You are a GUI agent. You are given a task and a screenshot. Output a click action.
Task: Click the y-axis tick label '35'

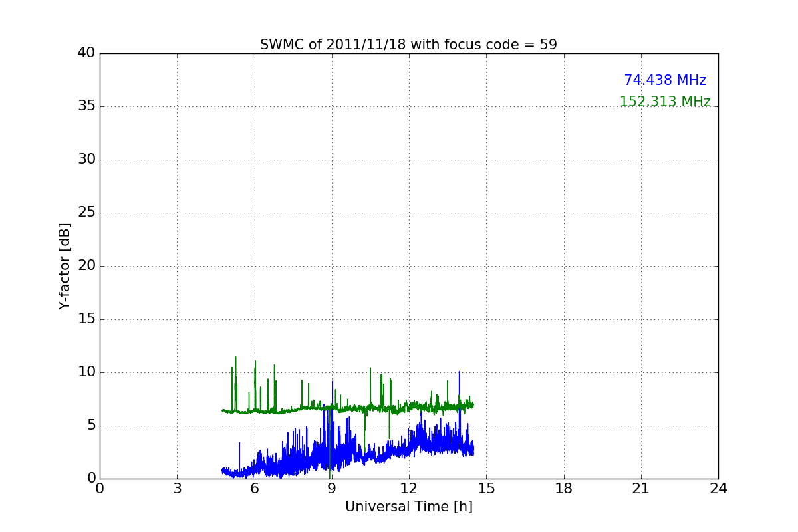pos(86,106)
